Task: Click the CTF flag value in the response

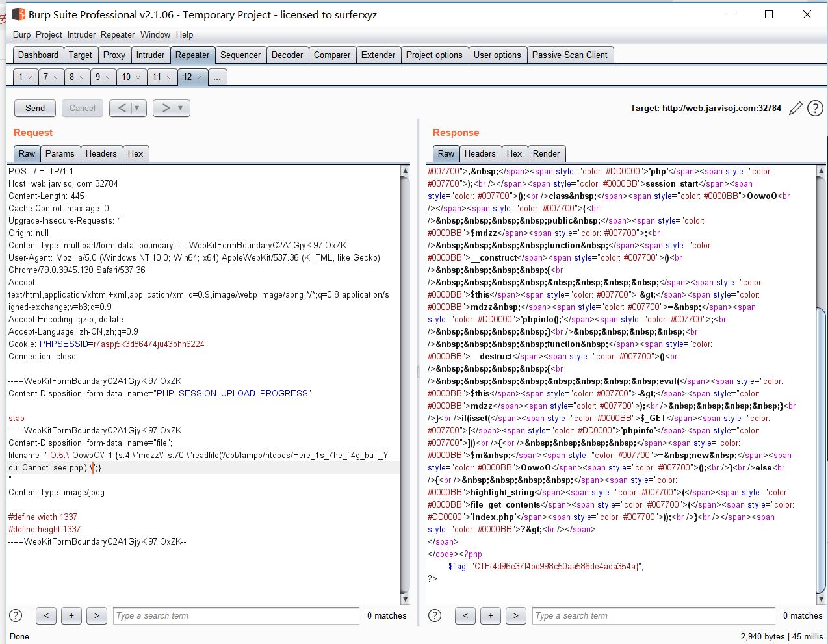Action: 556,566
